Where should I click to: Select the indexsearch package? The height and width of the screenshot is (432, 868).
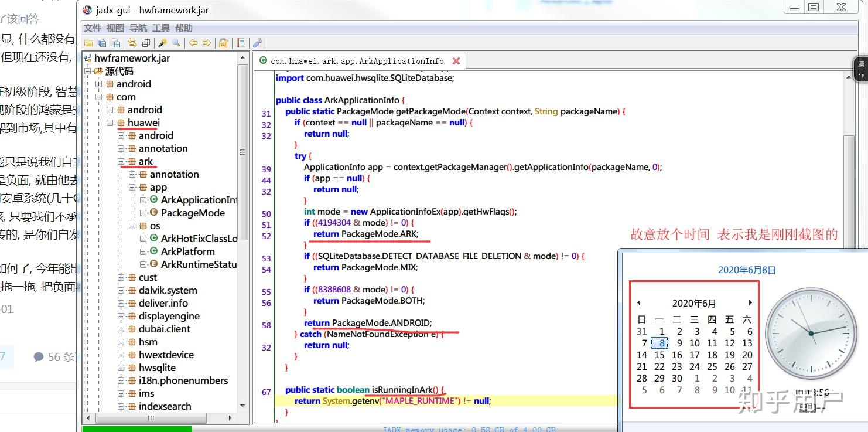tap(165, 406)
